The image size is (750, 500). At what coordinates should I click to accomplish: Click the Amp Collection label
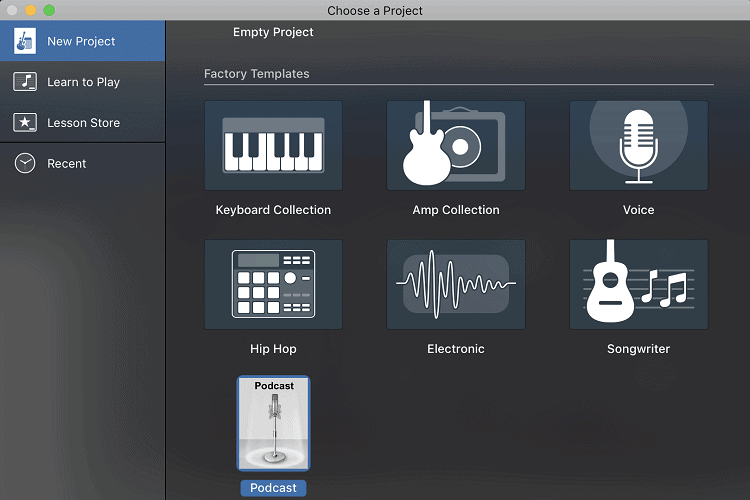[x=456, y=210]
